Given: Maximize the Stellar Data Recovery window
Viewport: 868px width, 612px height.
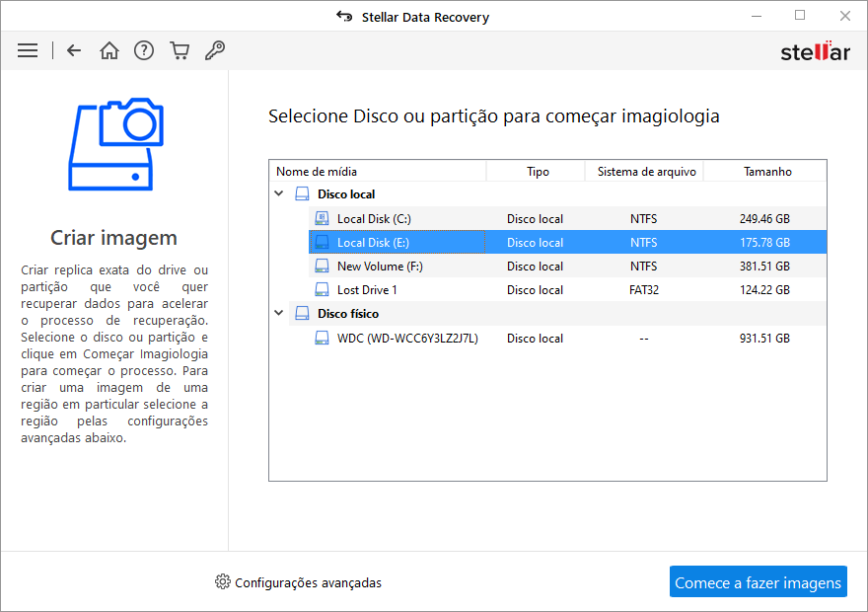Looking at the screenshot, I should pyautogui.click(x=799, y=16).
